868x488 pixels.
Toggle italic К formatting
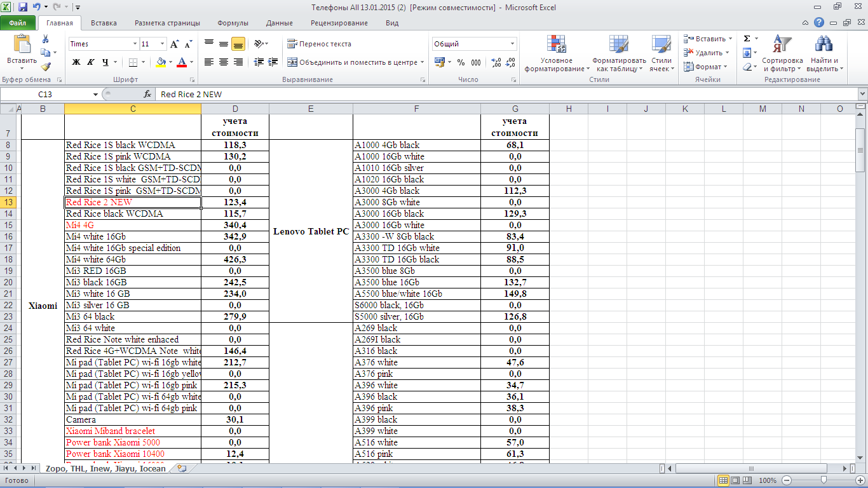click(91, 62)
